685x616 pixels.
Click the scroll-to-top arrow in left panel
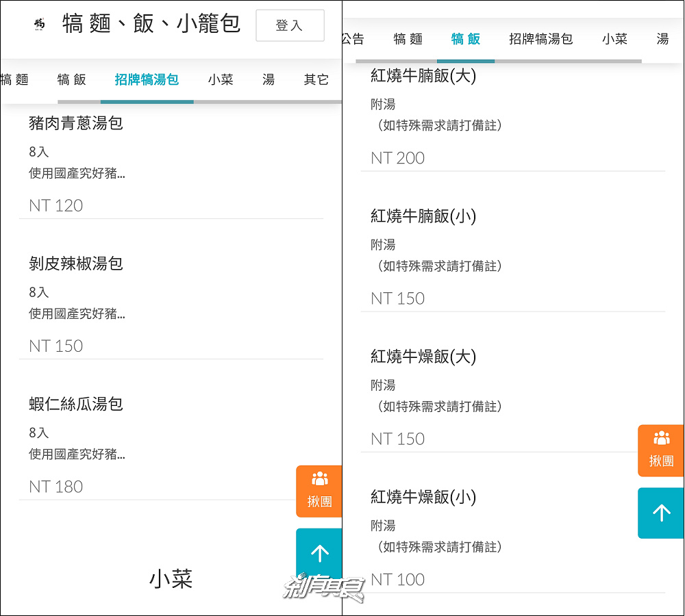click(x=319, y=553)
